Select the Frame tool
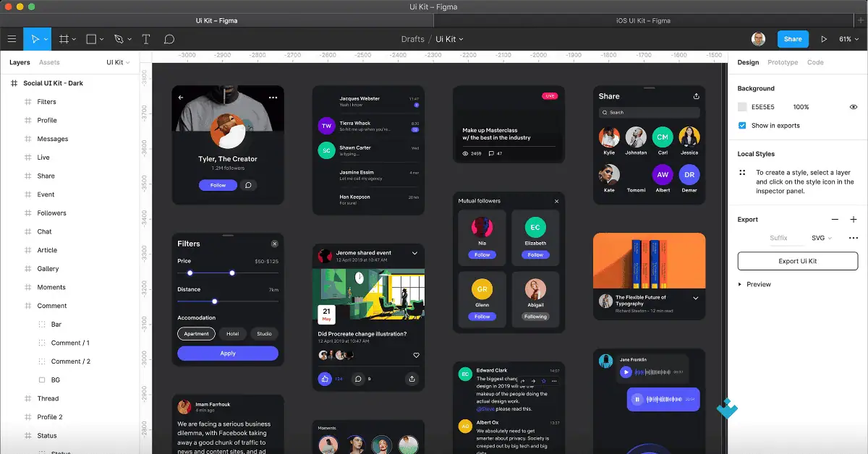 tap(63, 38)
